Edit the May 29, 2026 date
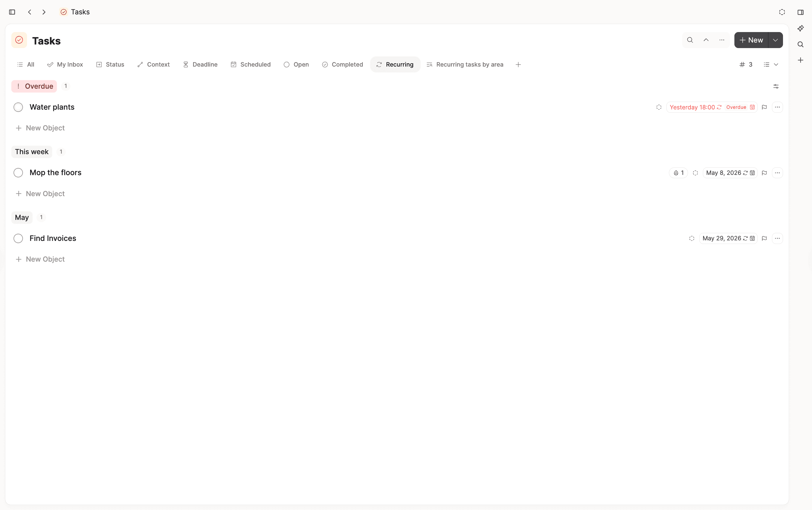Viewport: 812px width, 510px height. click(728, 238)
